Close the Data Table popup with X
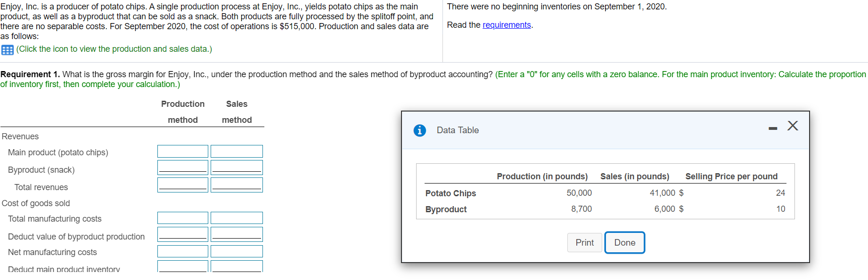The height and width of the screenshot is (280, 868). coord(793,126)
